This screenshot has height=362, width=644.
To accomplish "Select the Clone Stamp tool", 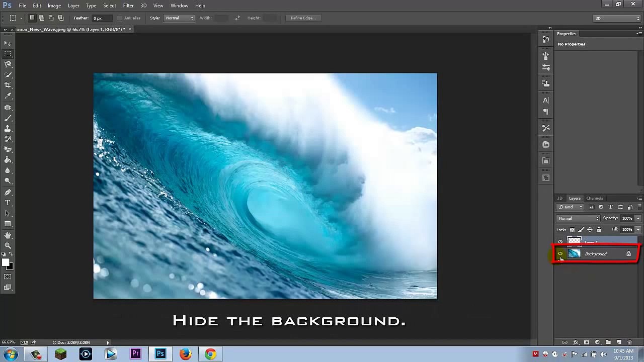I will point(8,129).
